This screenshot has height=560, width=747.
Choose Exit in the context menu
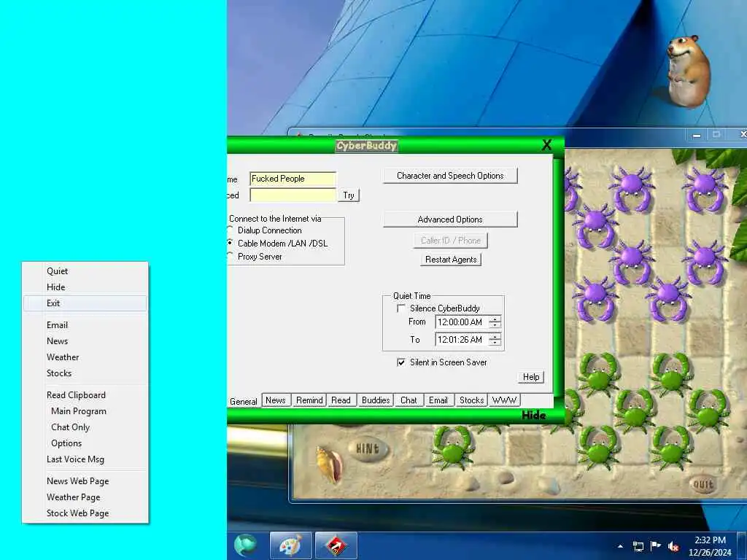[85, 303]
